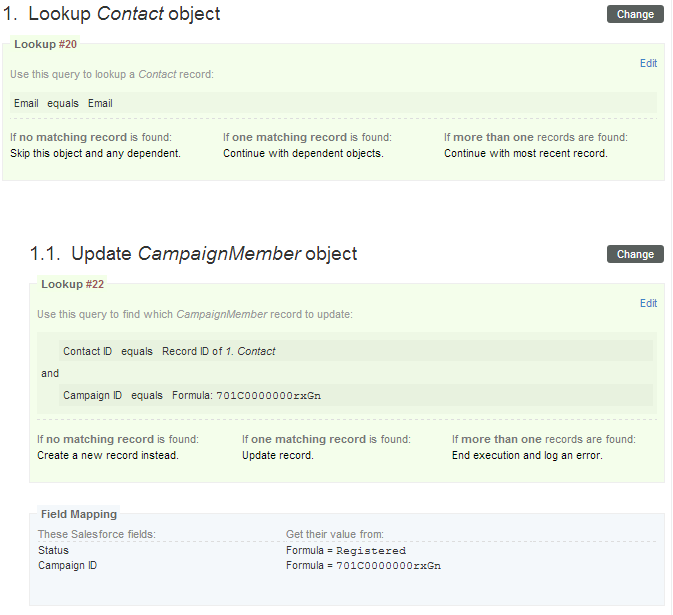This screenshot has width=673, height=615.
Task: Click 'Formula = Registered' value
Action: 346,550
